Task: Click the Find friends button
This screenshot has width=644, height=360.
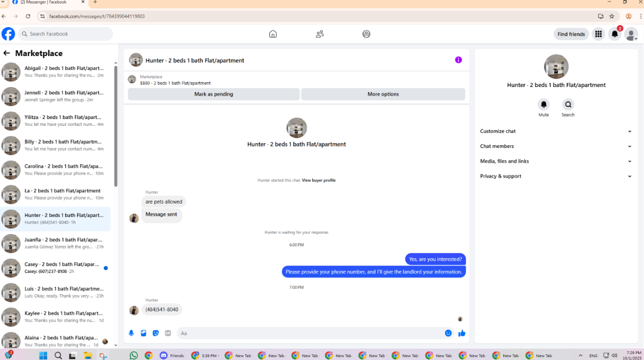Action: (x=571, y=34)
